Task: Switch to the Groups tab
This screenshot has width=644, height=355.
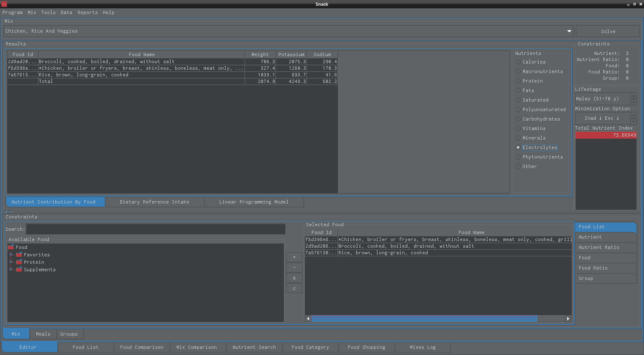Action: [x=69, y=334]
